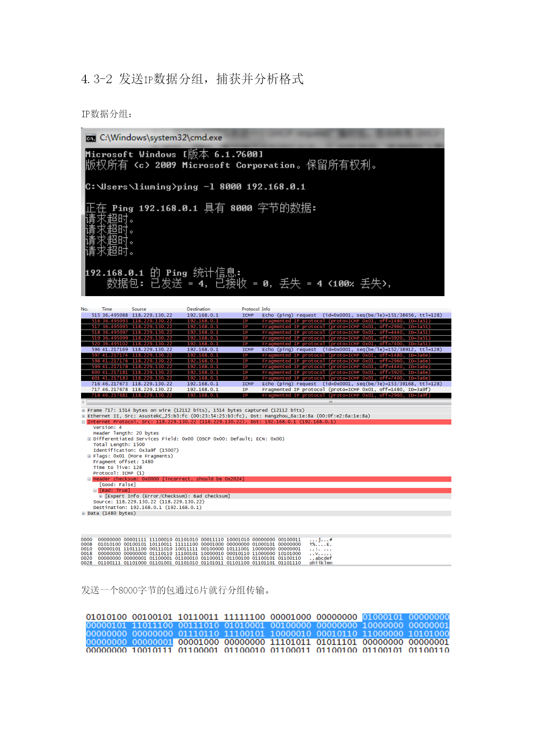The height and width of the screenshot is (756, 535).
Task: Click hex dump row offset 0000
Action: tap(206, 540)
